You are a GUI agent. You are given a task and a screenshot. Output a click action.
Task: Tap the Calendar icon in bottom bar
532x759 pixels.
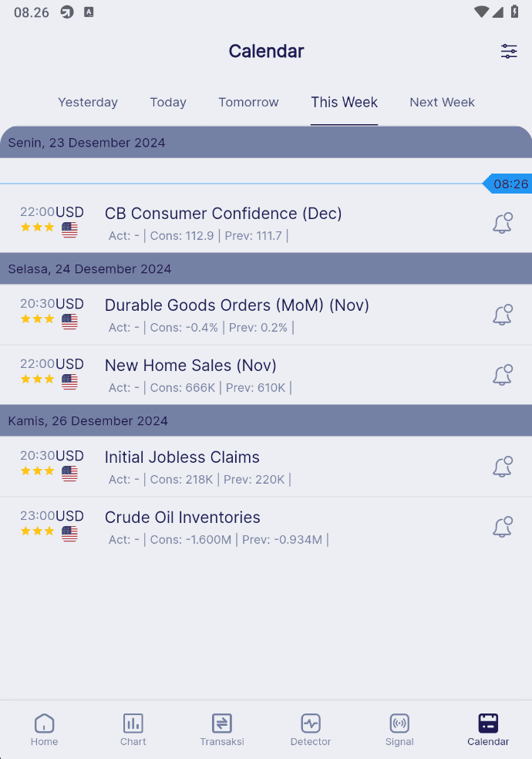[488, 730]
